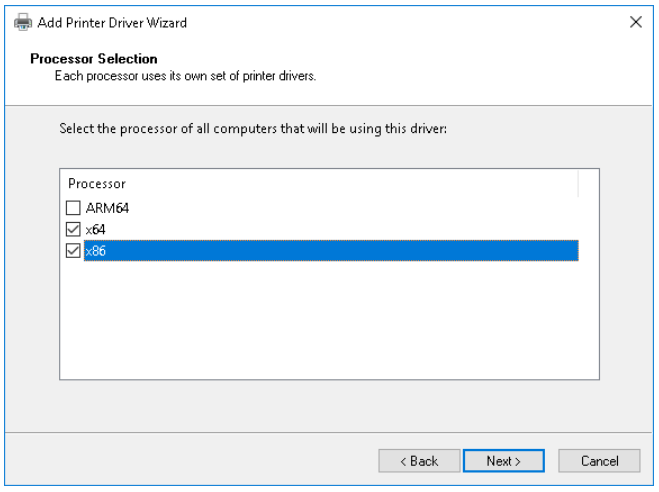Cancel the printer driver wizard
The width and height of the screenshot is (659, 492).
click(600, 461)
